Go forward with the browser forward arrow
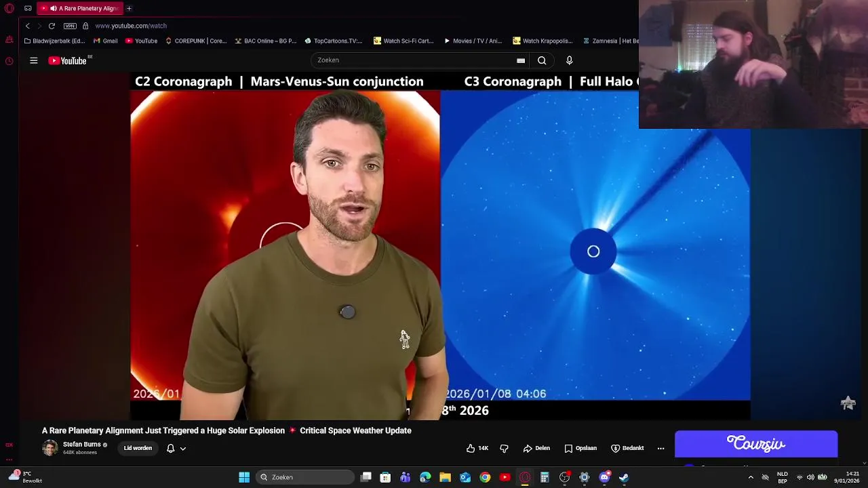The width and height of the screenshot is (868, 488). click(39, 26)
